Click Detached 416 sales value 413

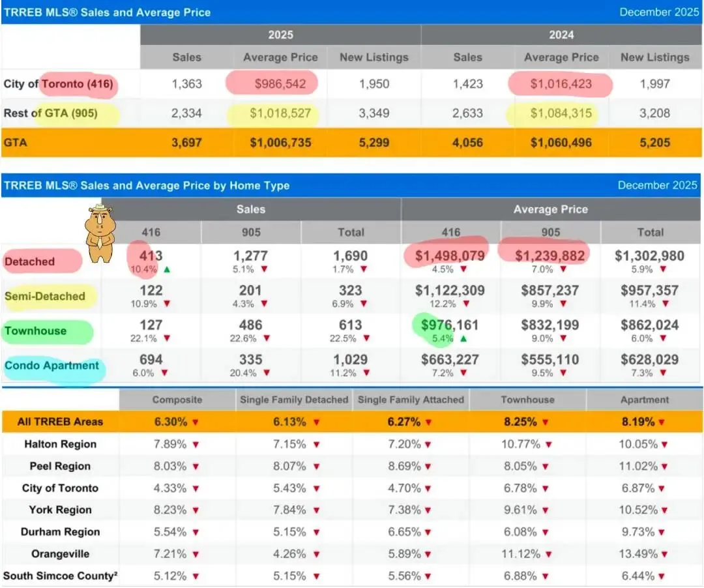coord(151,256)
